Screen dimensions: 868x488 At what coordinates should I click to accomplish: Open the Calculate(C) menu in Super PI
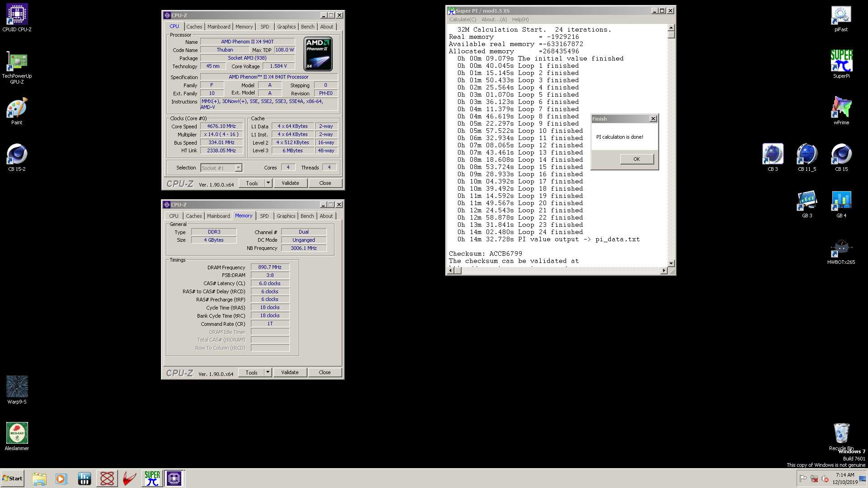coord(462,19)
